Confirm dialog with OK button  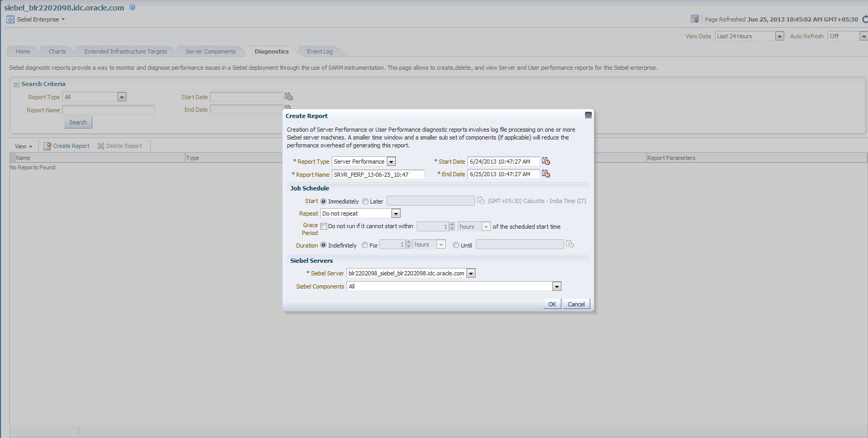552,304
